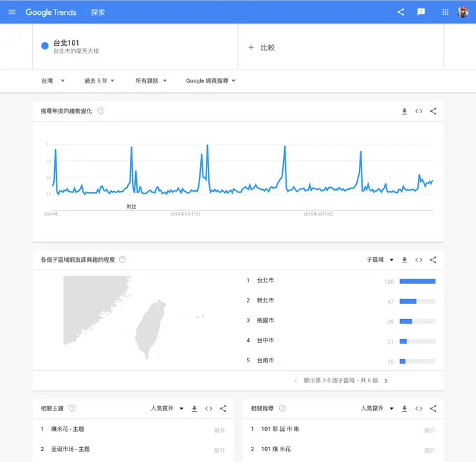The image size is (476, 462).
Task: Share the 相關搜尋 card
Action: click(433, 409)
